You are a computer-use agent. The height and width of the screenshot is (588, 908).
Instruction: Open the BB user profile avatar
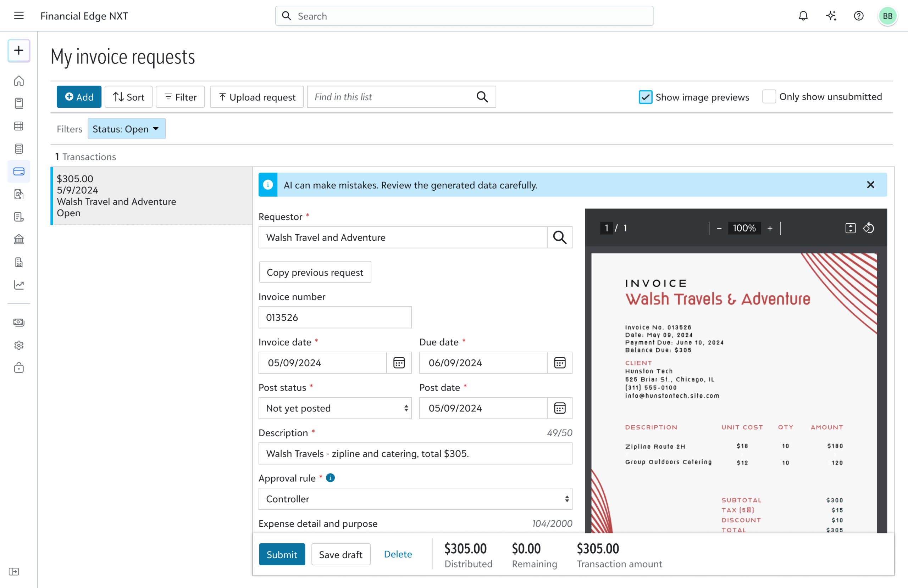click(x=887, y=16)
